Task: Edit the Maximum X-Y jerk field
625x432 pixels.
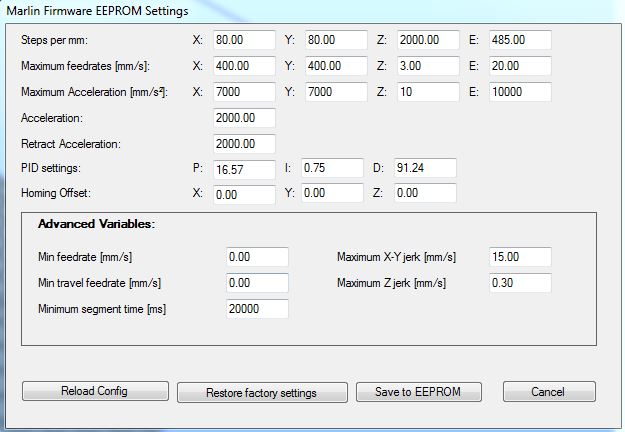Action: (520, 257)
